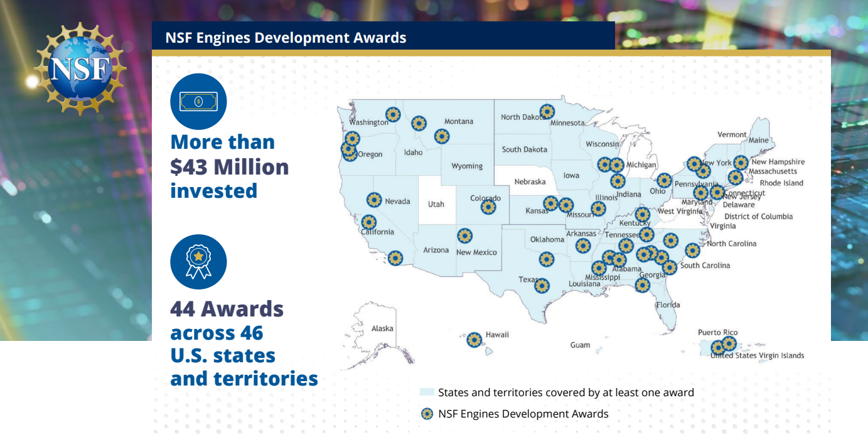Click the dollar bill money icon
Viewport: 868px width, 437px height.
pos(198,102)
